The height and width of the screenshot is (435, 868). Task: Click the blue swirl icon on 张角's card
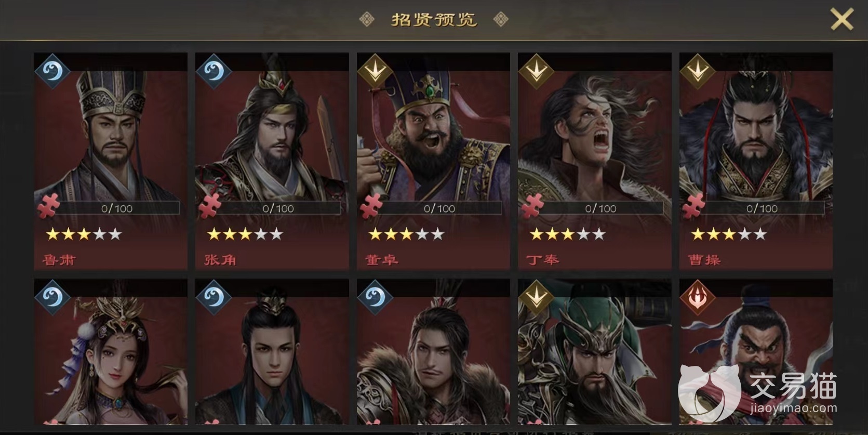click(x=213, y=71)
